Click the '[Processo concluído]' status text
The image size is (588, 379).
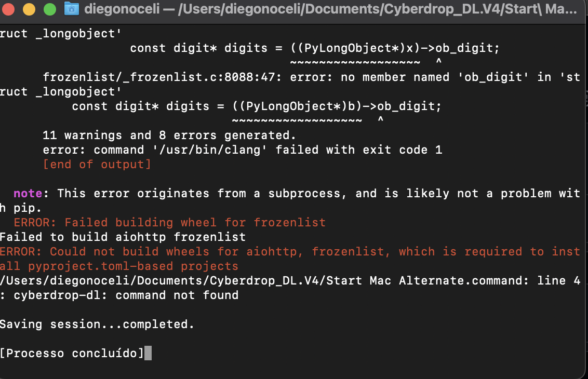coord(73,353)
